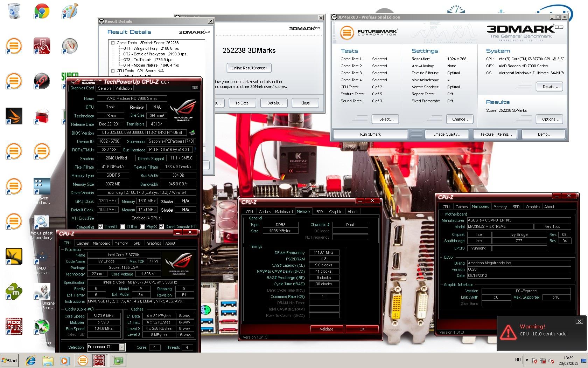The image size is (588, 368).
Task: Collapse the Game Tests tree node
Action: click(113, 43)
